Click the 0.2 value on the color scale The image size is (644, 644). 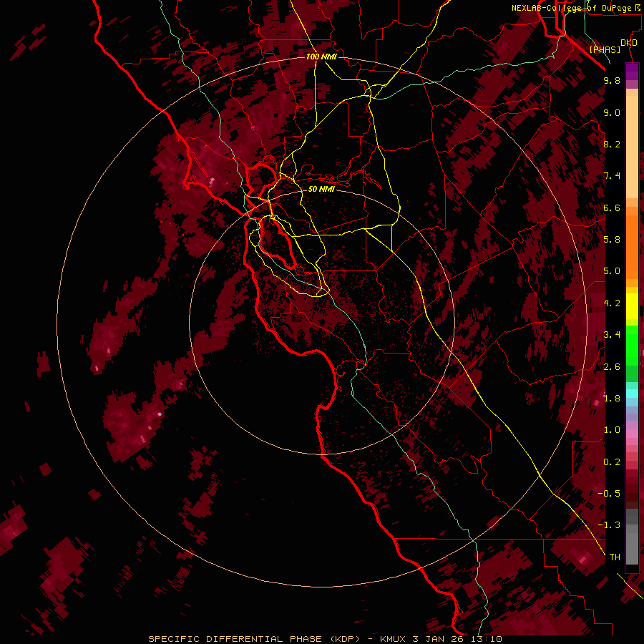click(x=612, y=462)
